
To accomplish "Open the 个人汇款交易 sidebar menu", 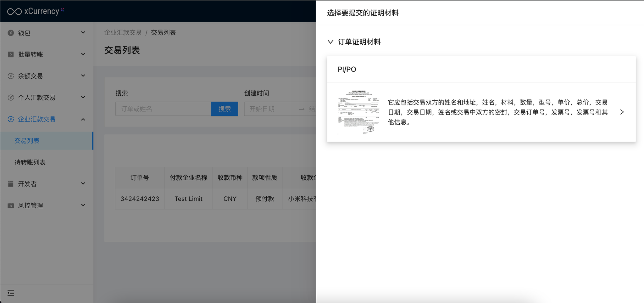I will pos(47,98).
